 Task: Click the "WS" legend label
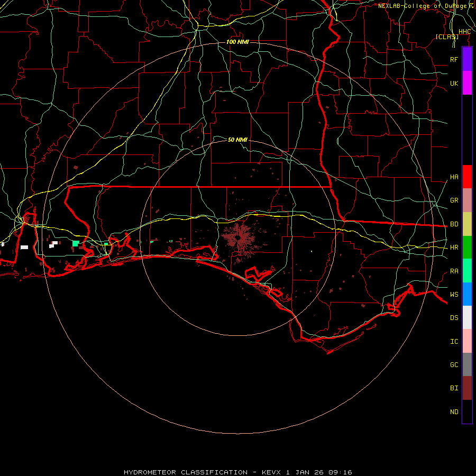pos(454,295)
